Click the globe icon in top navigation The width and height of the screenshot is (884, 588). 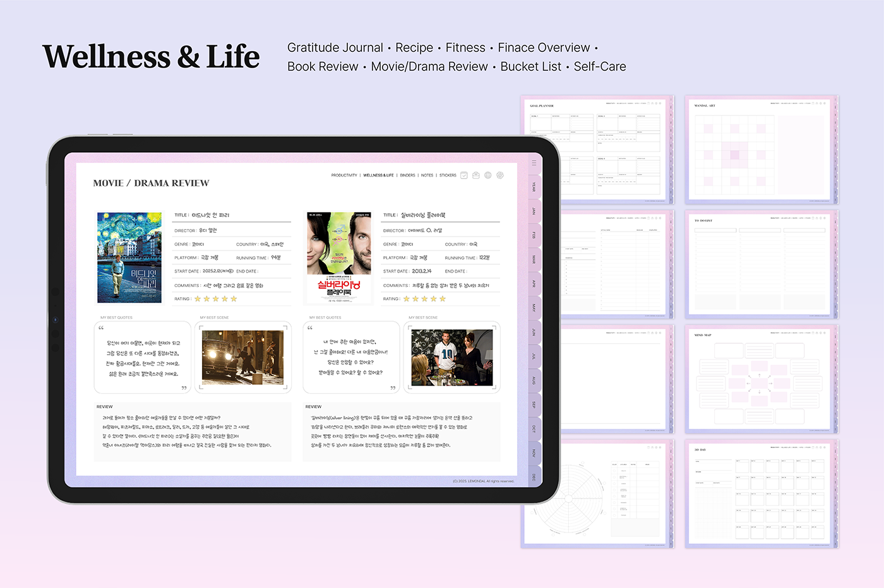coord(488,175)
